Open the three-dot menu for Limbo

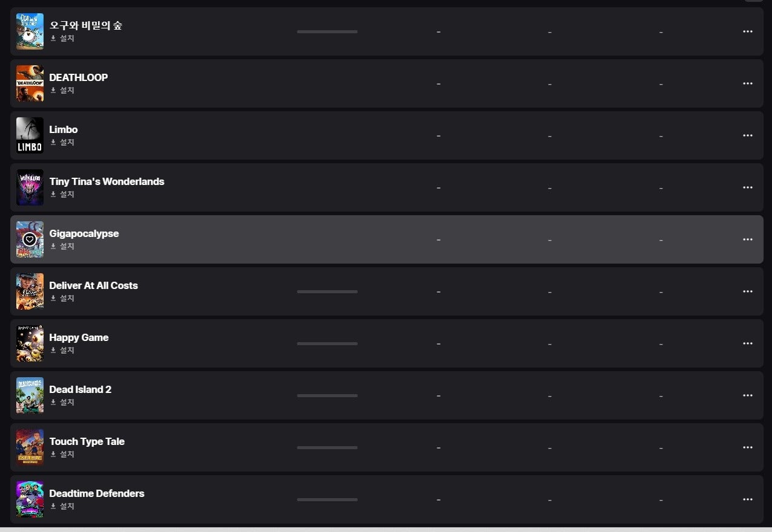tap(748, 135)
